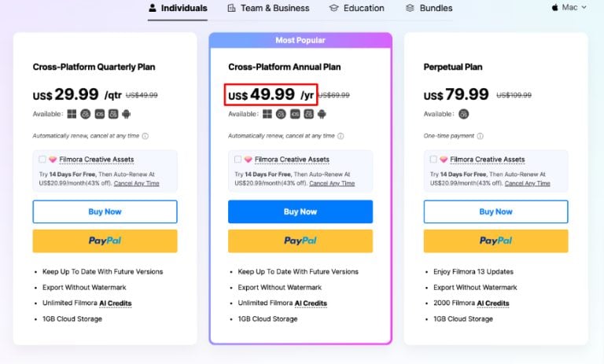The image size is (604, 364).
Task: Tick Filmora Creative Assets in Perpetual Plan
Action: pos(433,160)
